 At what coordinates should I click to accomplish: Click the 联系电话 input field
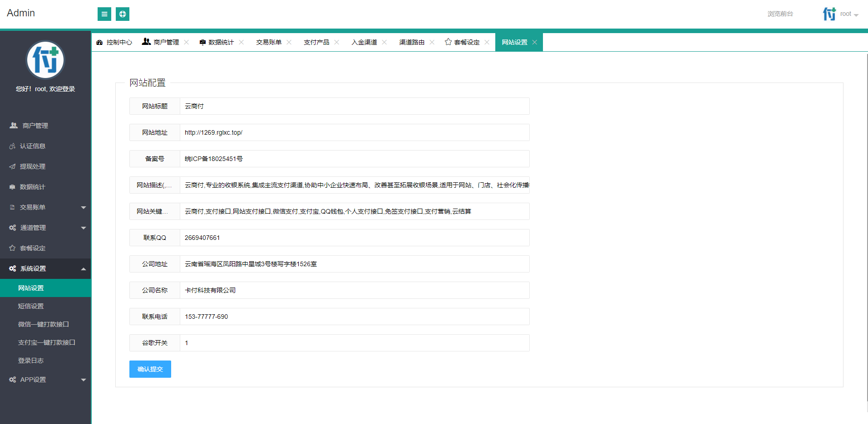[x=355, y=317]
